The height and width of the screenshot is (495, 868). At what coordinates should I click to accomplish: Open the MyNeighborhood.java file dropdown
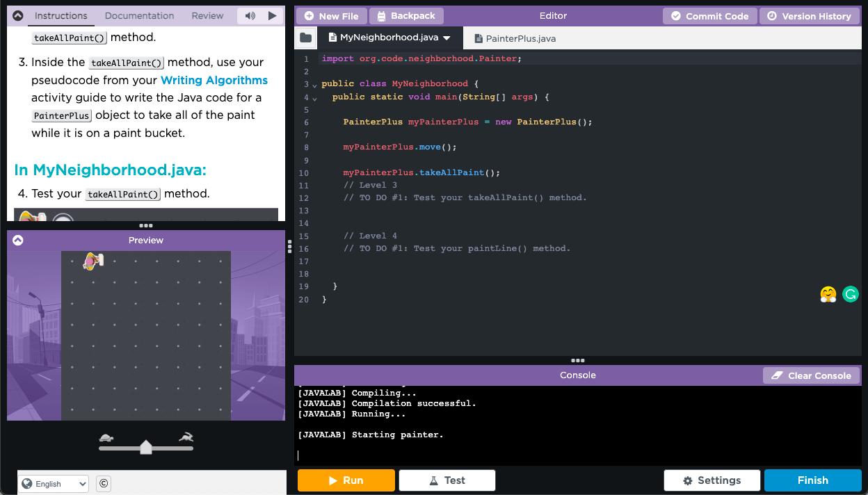pyautogui.click(x=447, y=38)
